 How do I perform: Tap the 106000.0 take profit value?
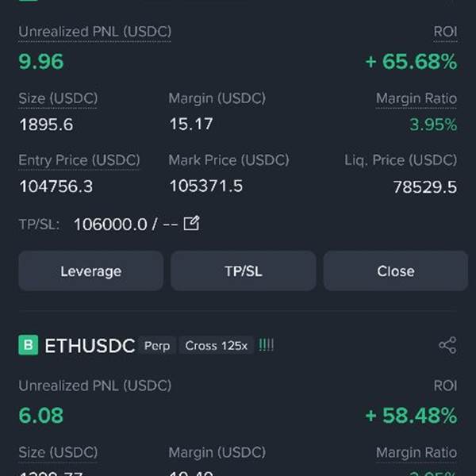109,224
